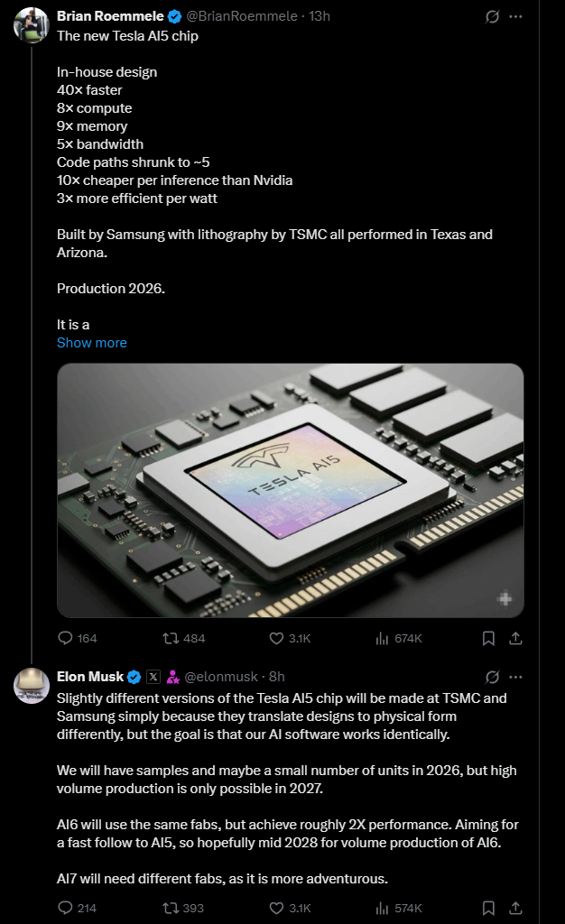Screen dimensions: 565x924
Task: Click Elon Musk's profile avatar
Action: click(31, 686)
